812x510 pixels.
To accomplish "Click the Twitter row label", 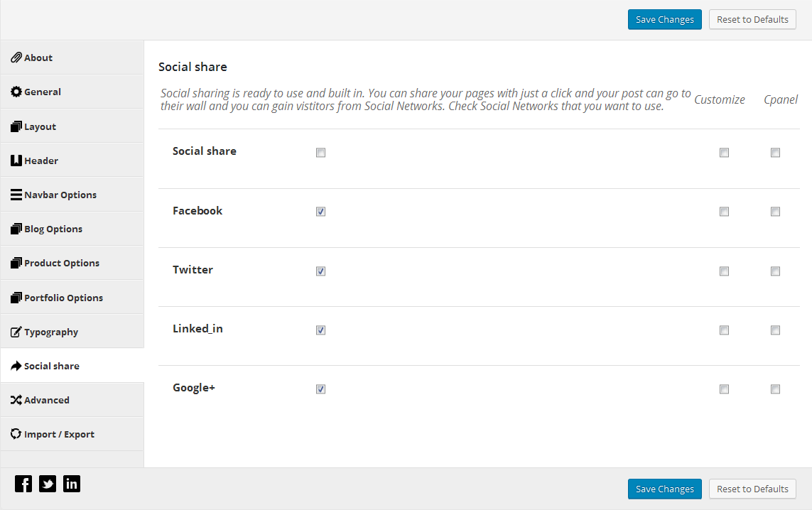I will coord(193,270).
